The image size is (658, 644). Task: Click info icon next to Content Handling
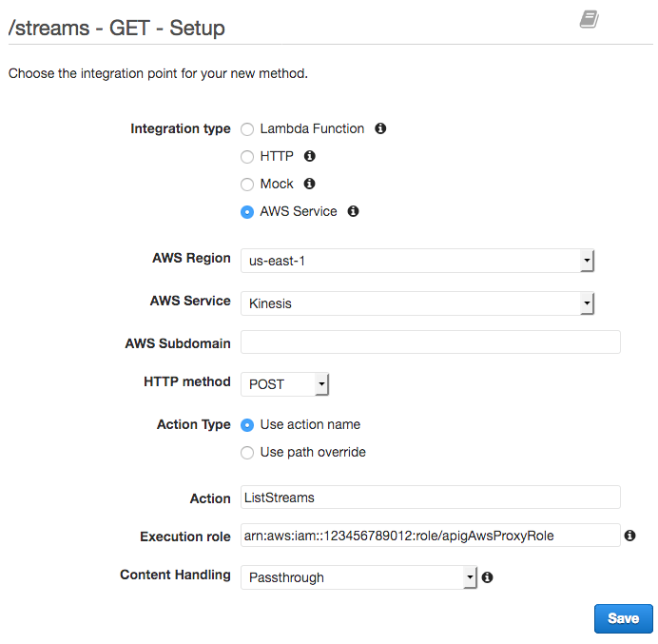click(487, 577)
